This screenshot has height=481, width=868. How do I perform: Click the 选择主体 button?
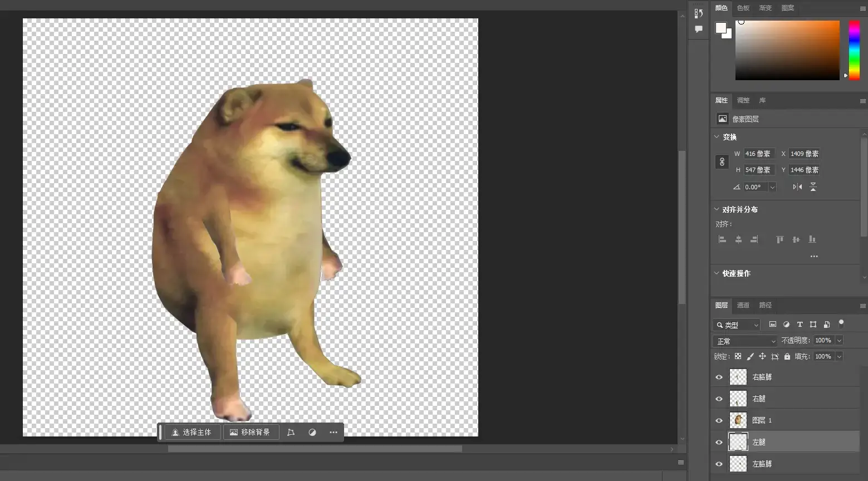coord(192,432)
